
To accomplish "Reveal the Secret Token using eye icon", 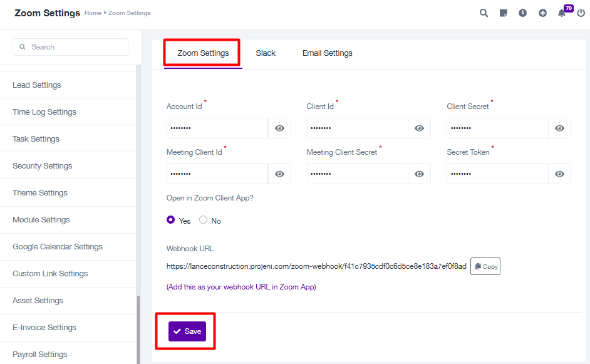I will 559,174.
